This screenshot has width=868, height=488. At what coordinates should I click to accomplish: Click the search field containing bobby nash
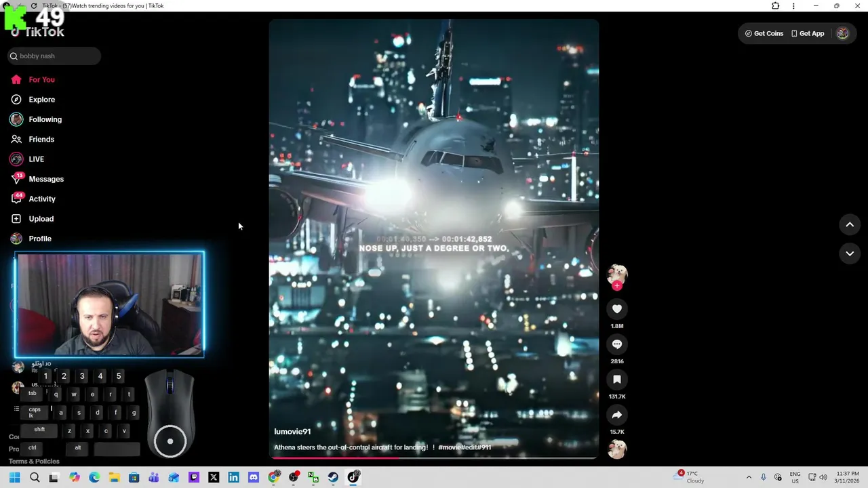click(x=54, y=56)
